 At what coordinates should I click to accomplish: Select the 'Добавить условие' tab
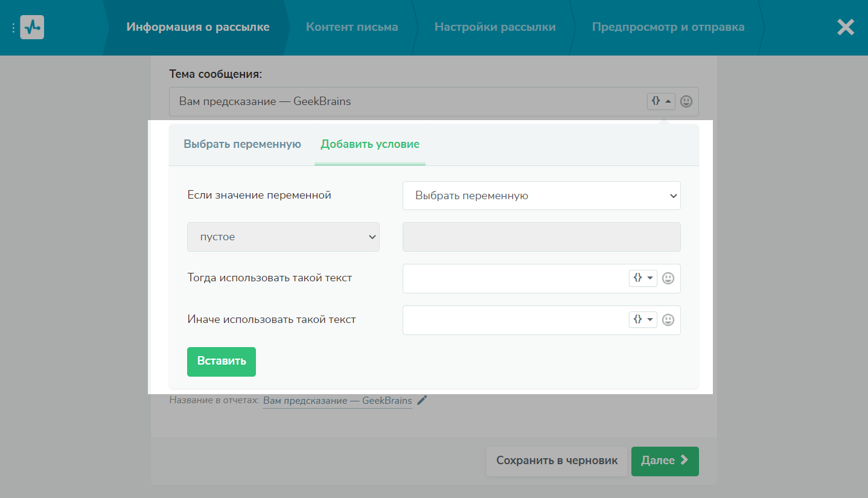click(x=369, y=144)
